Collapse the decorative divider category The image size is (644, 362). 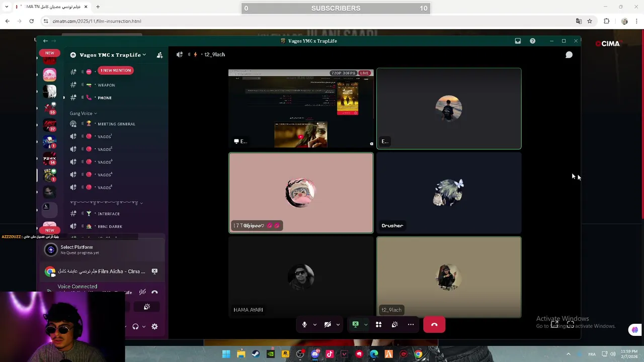click(x=106, y=203)
